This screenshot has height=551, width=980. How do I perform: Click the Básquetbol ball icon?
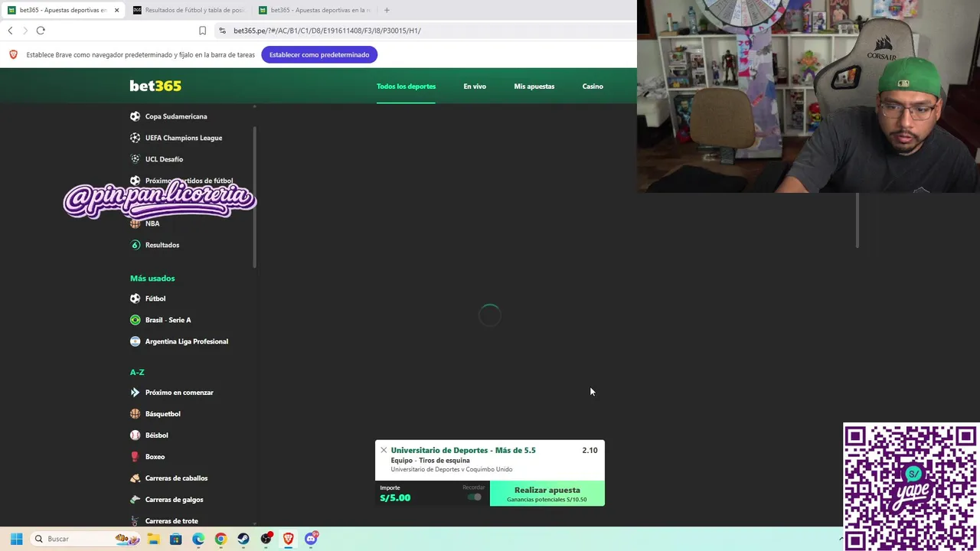click(136, 414)
